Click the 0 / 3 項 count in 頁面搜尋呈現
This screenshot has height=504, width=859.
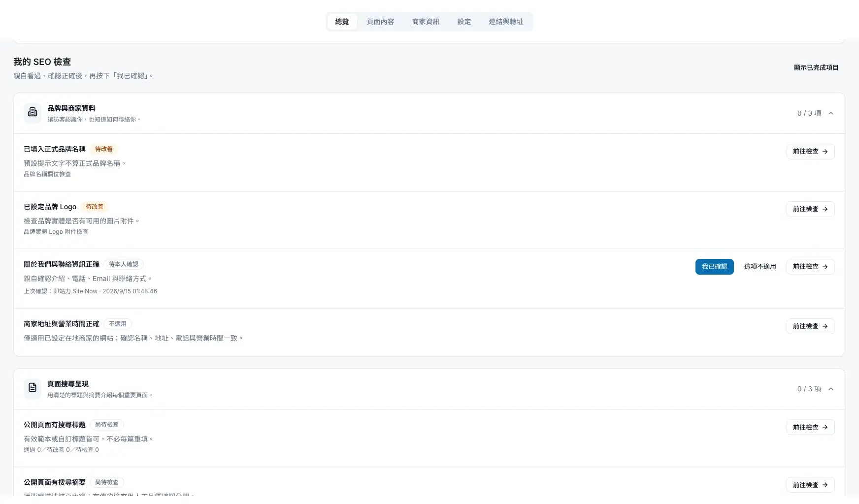point(809,389)
